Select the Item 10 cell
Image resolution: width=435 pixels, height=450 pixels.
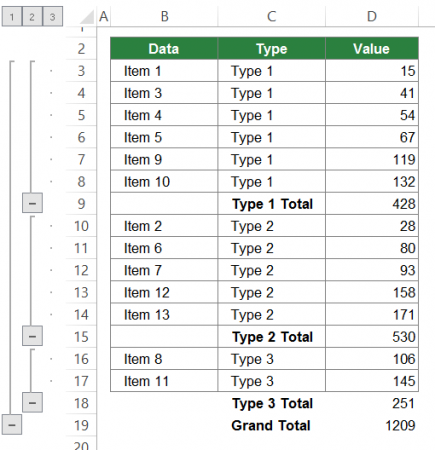[x=164, y=182]
